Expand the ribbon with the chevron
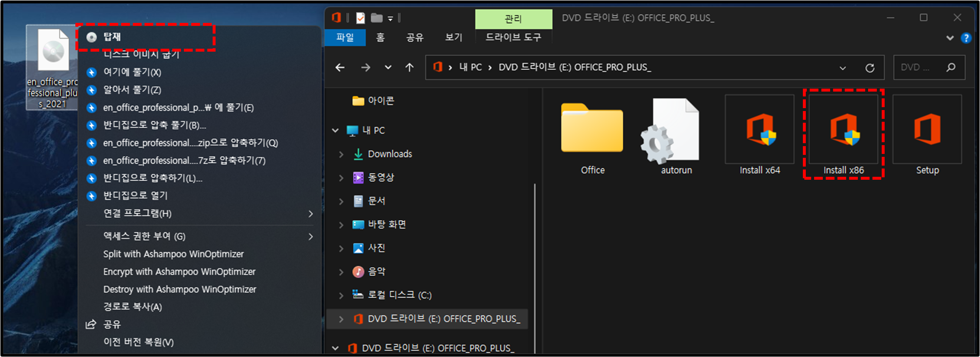The image size is (980, 357). click(x=949, y=38)
